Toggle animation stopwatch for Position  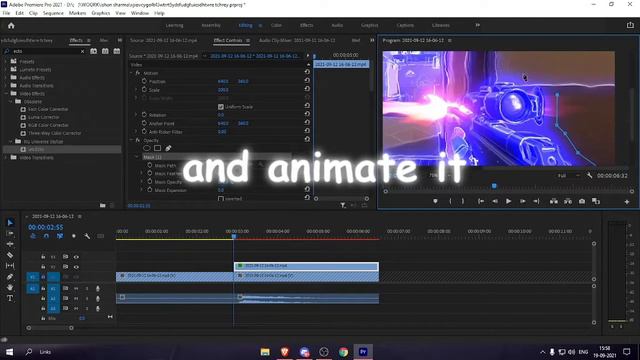point(144,81)
